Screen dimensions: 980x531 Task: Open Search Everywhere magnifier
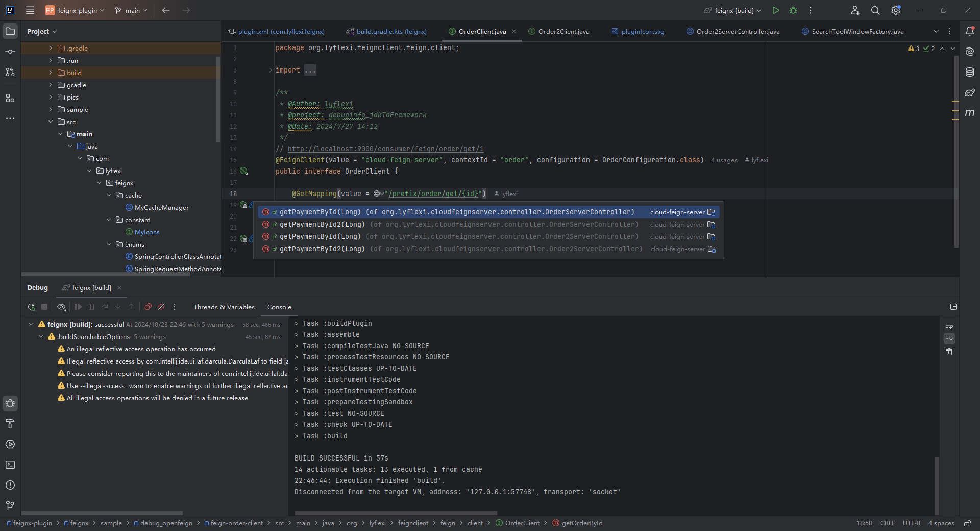click(875, 10)
